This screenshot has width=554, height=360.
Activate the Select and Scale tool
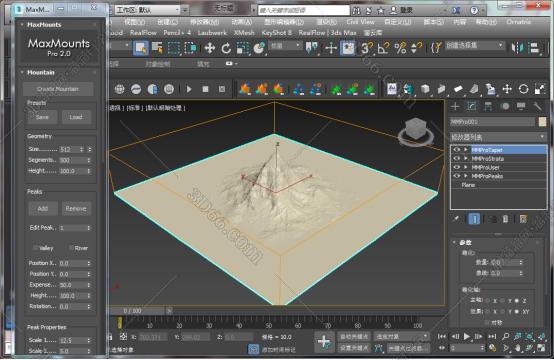243,48
